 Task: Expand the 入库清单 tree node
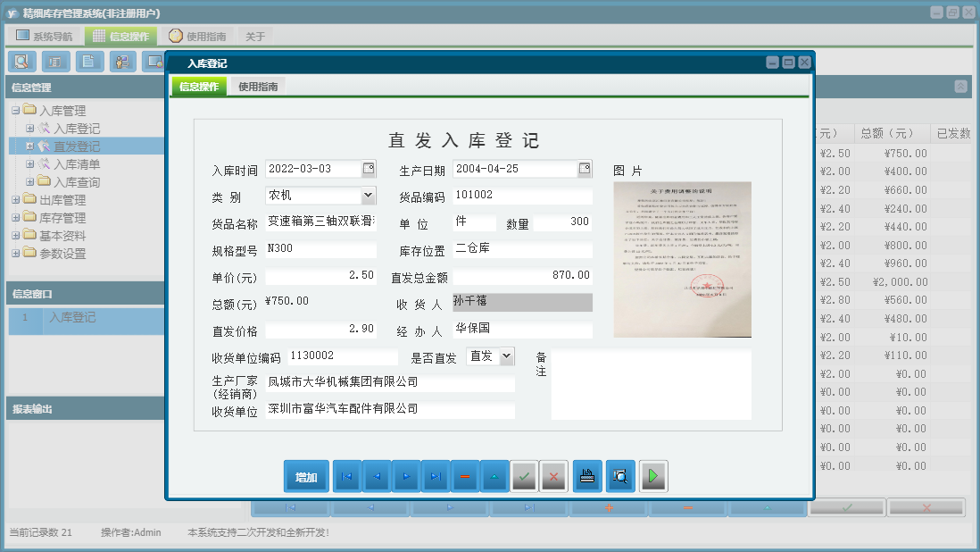pos(29,163)
